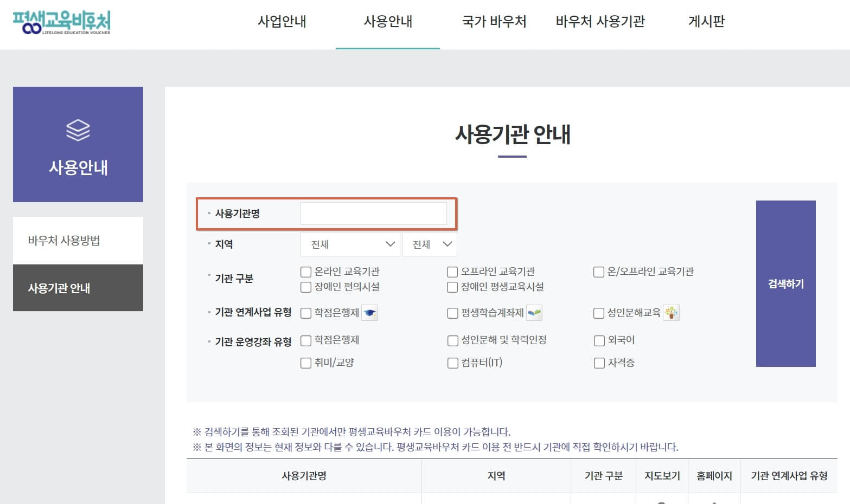Viewport: 850px width, 504px height.
Task: Open the second 전체 region dropdown
Action: 429,244
